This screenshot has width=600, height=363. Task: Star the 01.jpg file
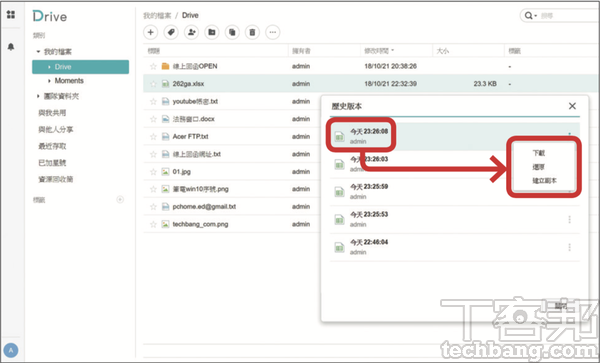(153, 172)
